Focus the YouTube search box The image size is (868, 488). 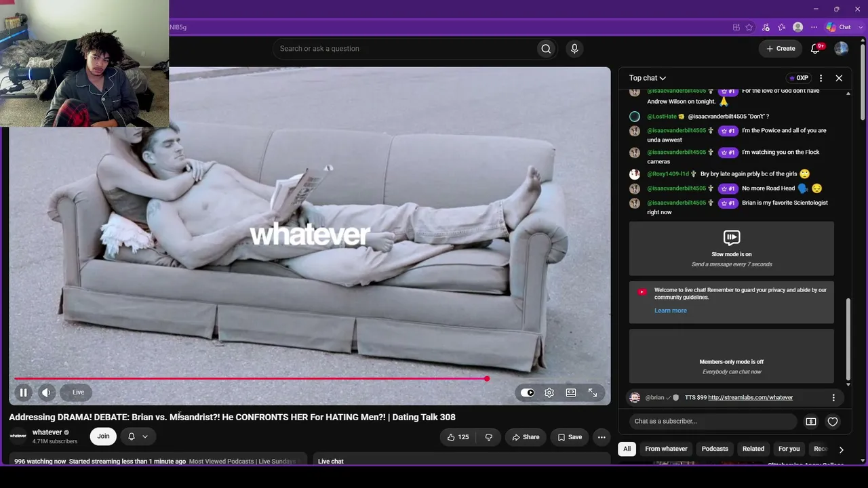(x=406, y=49)
